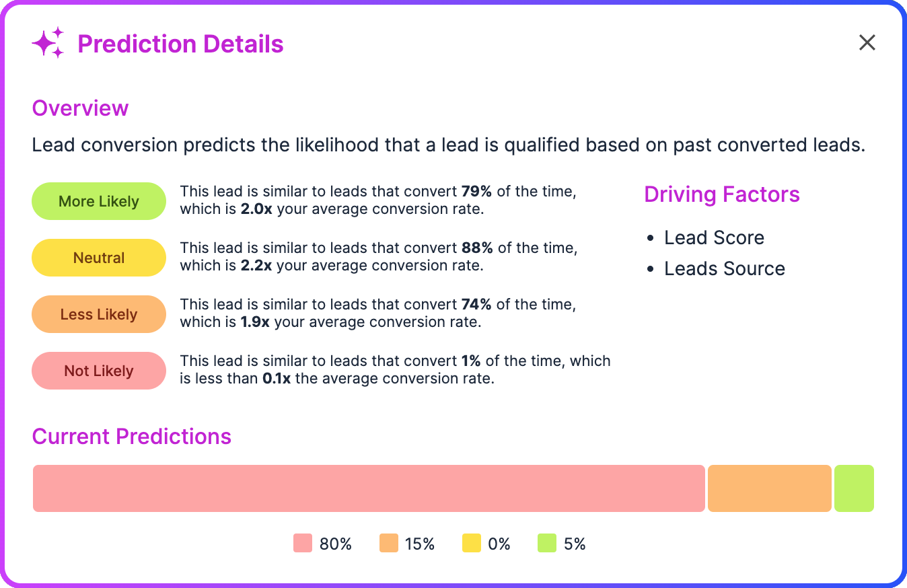
Task: Select the Neutral badge
Action: coord(98,257)
